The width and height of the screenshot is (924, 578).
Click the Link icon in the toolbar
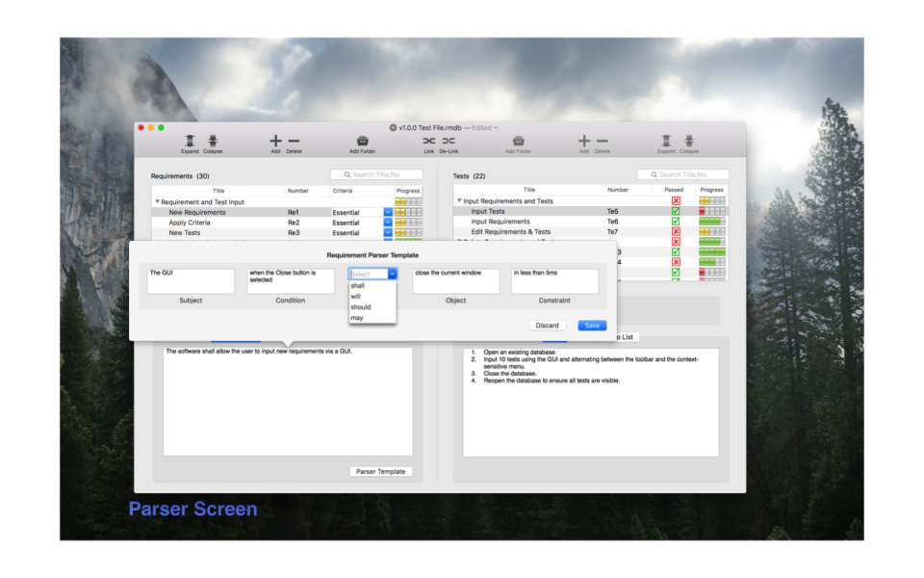[x=429, y=141]
